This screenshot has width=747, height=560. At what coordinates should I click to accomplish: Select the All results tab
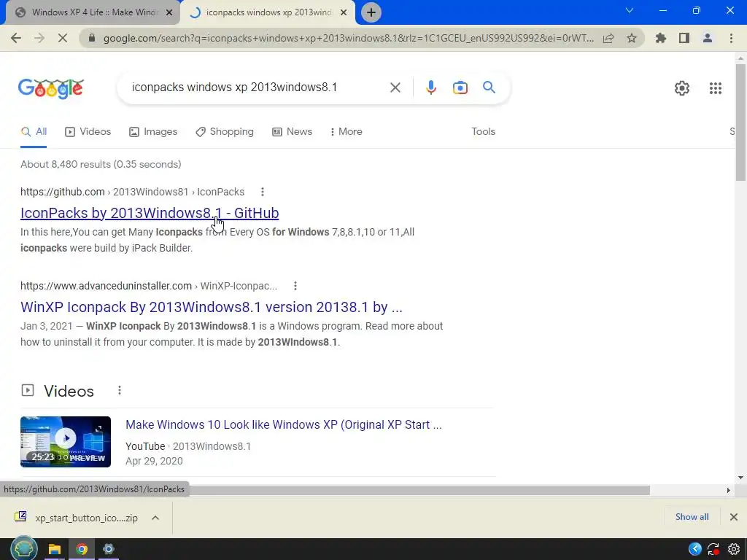point(34,132)
